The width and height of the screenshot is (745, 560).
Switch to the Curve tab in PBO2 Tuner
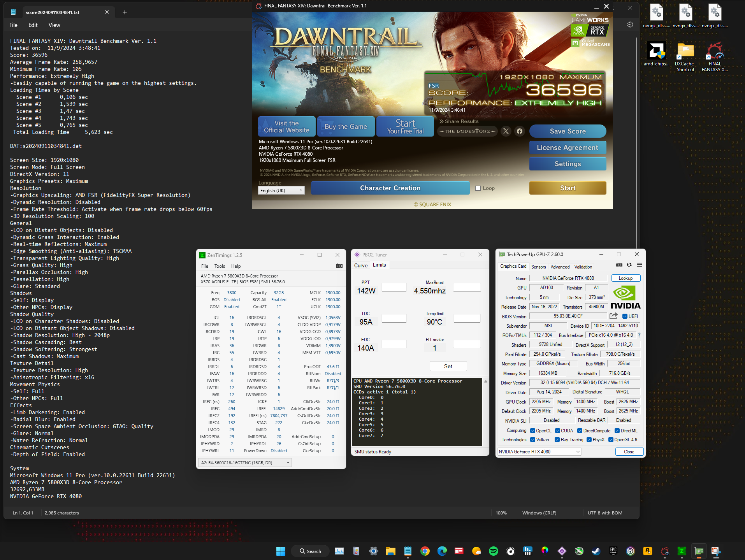361,265
